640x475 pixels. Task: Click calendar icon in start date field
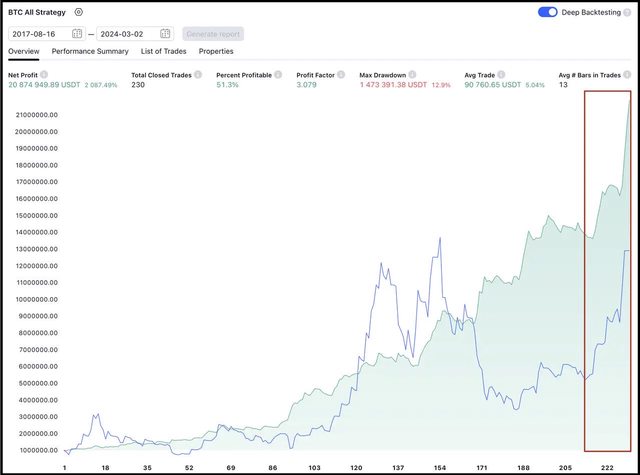(77, 33)
